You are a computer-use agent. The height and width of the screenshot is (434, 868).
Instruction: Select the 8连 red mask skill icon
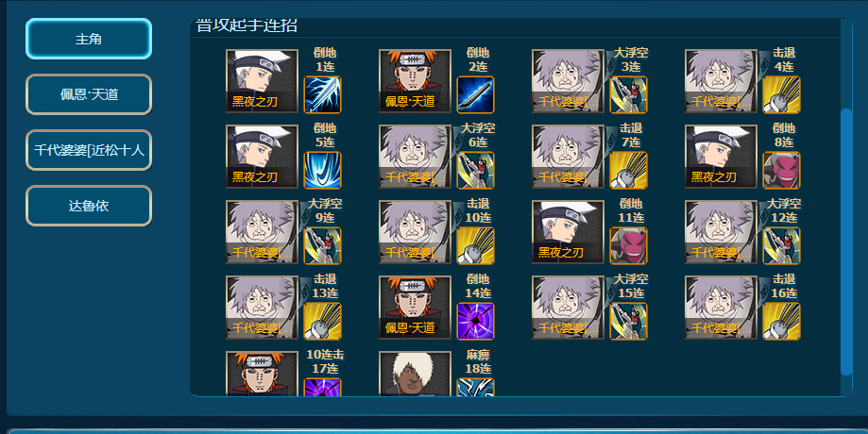coord(781,170)
